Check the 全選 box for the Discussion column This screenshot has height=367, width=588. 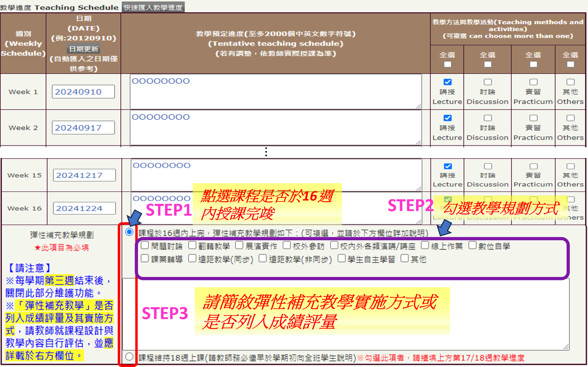[488, 64]
